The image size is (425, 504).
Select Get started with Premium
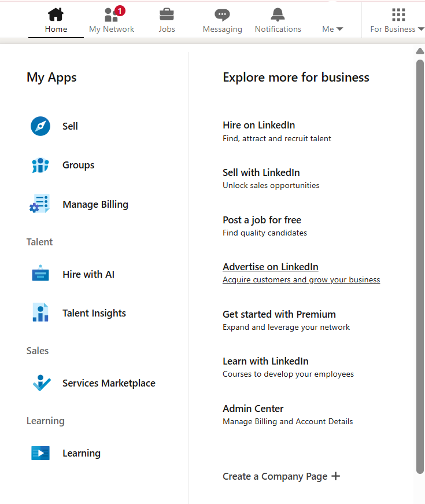(279, 314)
